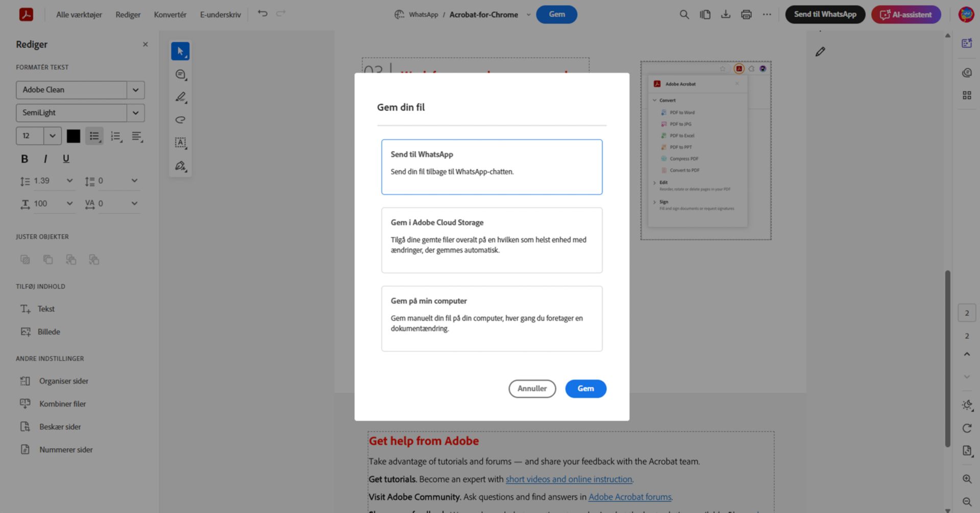Toggle underline formatting
The width and height of the screenshot is (980, 513).
tap(66, 159)
